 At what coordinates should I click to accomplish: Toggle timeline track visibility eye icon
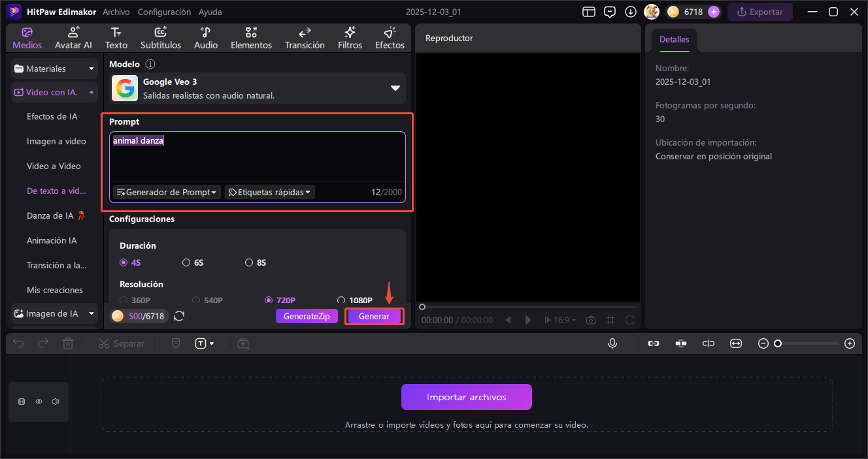click(x=39, y=402)
